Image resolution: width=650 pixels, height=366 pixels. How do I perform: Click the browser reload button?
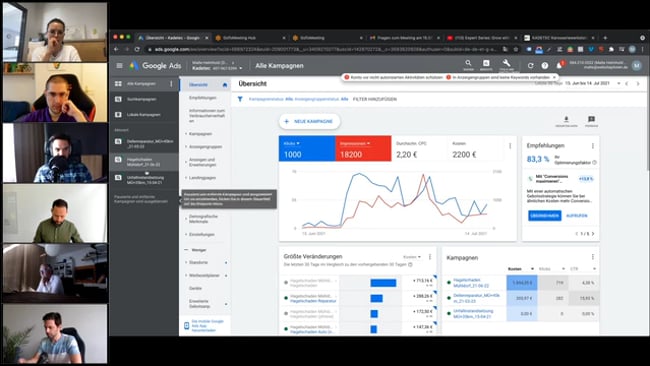pos(137,49)
